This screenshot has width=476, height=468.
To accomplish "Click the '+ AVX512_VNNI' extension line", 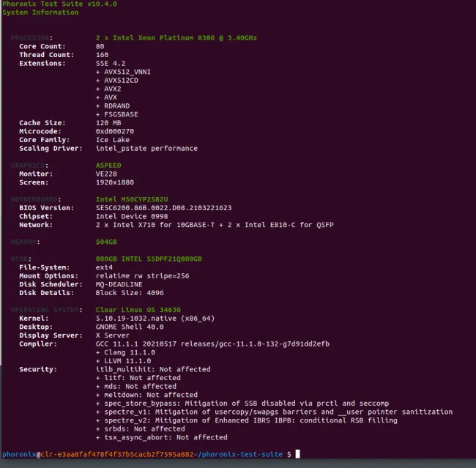I will [123, 72].
